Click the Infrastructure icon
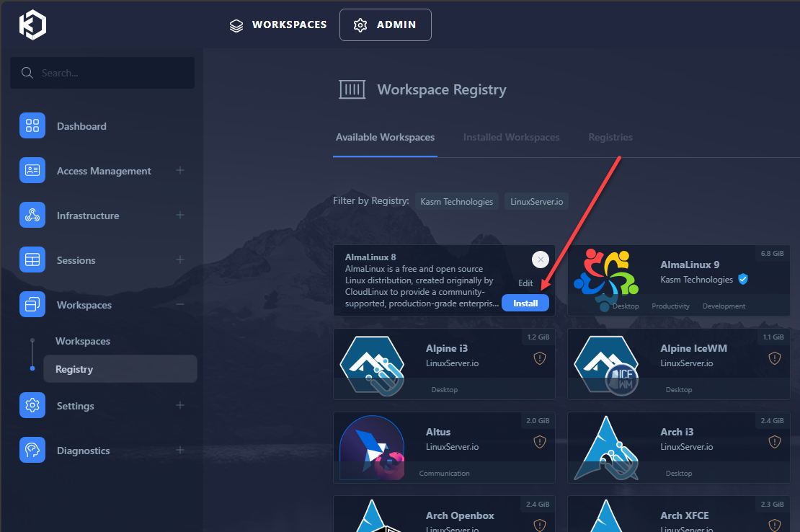This screenshot has width=800, height=532. coord(32,216)
